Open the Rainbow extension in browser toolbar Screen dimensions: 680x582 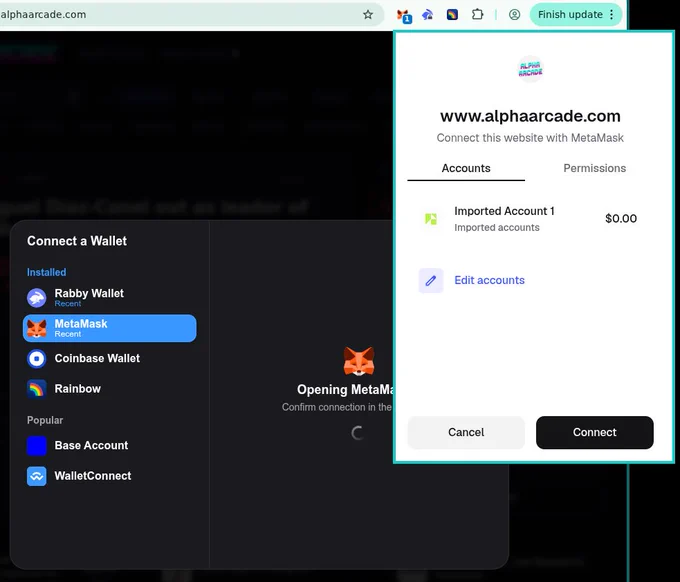[x=452, y=15]
